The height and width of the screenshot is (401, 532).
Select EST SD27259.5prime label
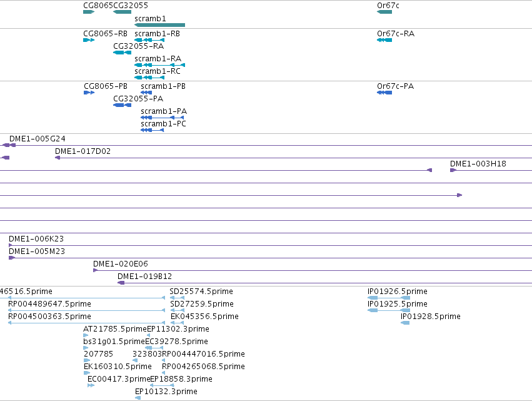(202, 304)
